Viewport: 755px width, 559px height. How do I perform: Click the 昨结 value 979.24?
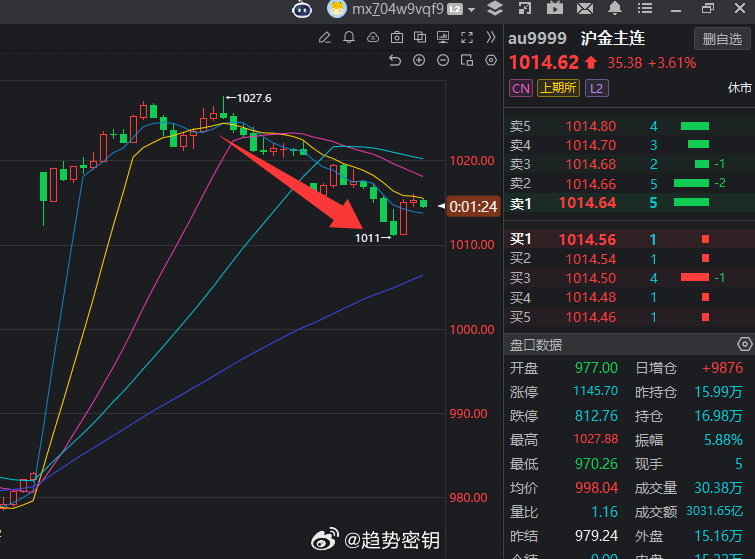point(596,536)
